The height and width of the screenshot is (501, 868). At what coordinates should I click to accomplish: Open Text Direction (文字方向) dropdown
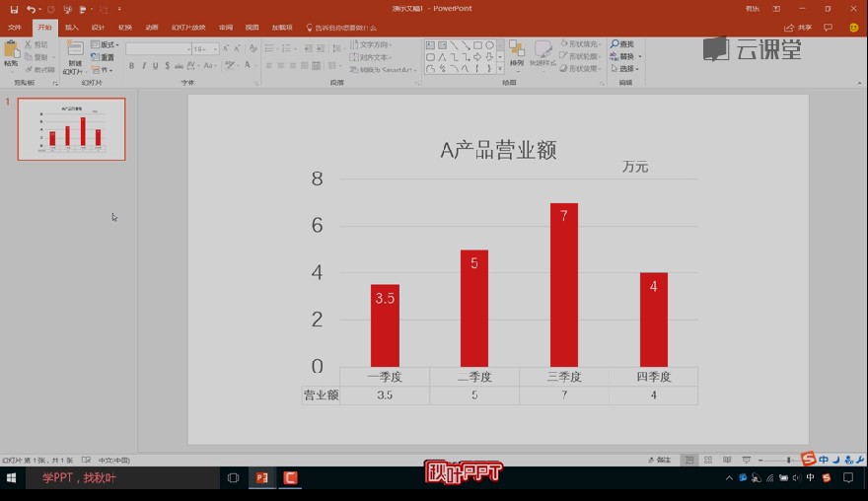click(371, 44)
